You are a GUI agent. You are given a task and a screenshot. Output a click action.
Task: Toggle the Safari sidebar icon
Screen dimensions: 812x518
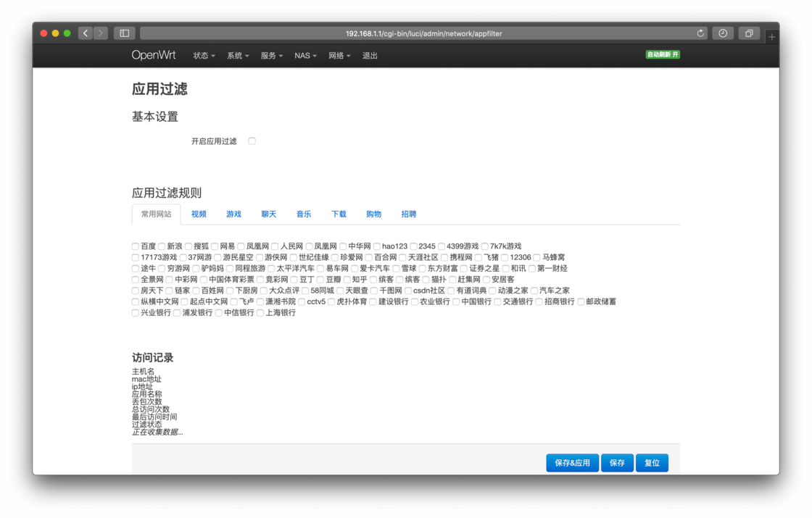point(123,33)
